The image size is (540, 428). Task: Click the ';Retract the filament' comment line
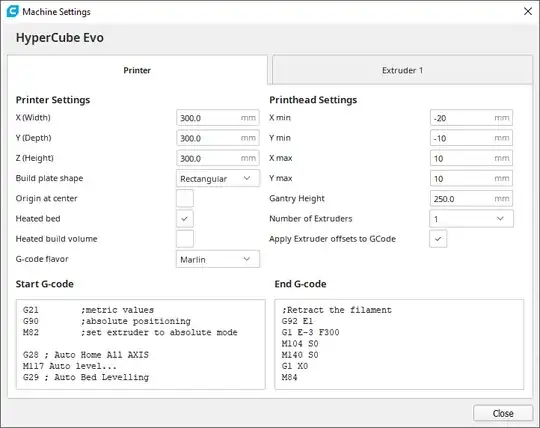tap(336, 310)
